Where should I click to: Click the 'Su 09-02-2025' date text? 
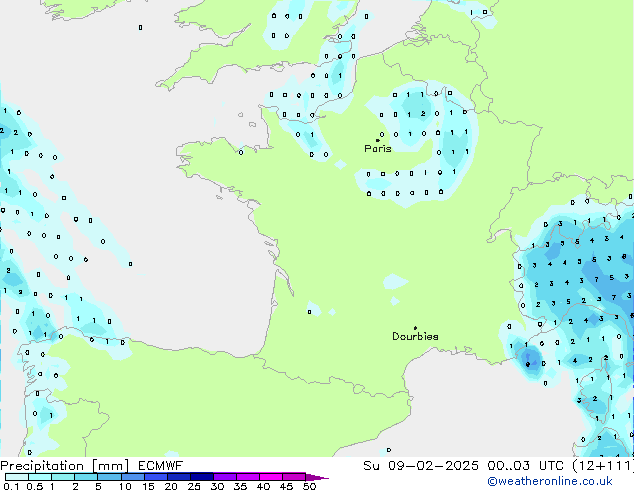coord(421,466)
